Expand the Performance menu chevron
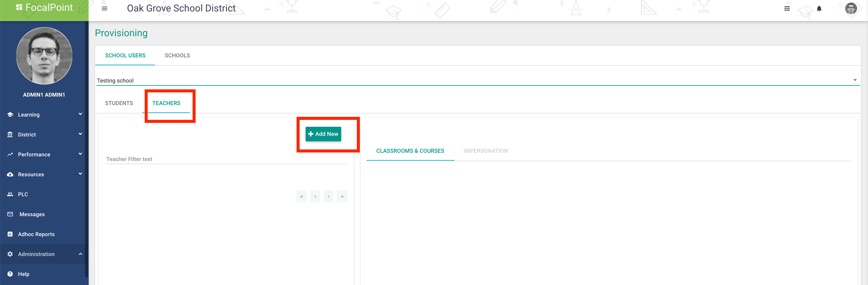 pos(80,154)
